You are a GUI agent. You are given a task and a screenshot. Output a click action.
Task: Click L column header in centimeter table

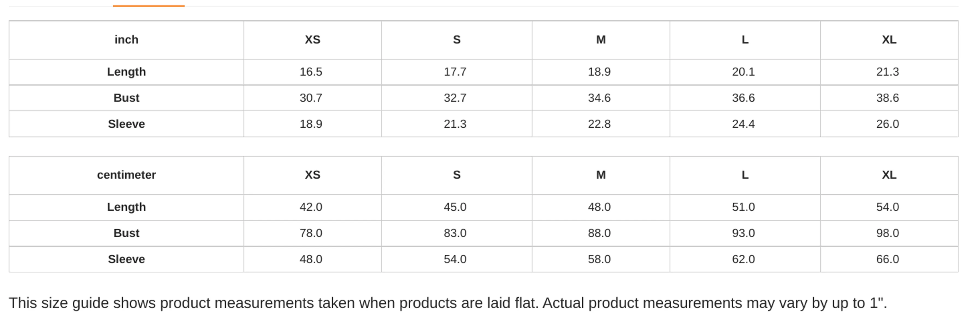click(745, 175)
